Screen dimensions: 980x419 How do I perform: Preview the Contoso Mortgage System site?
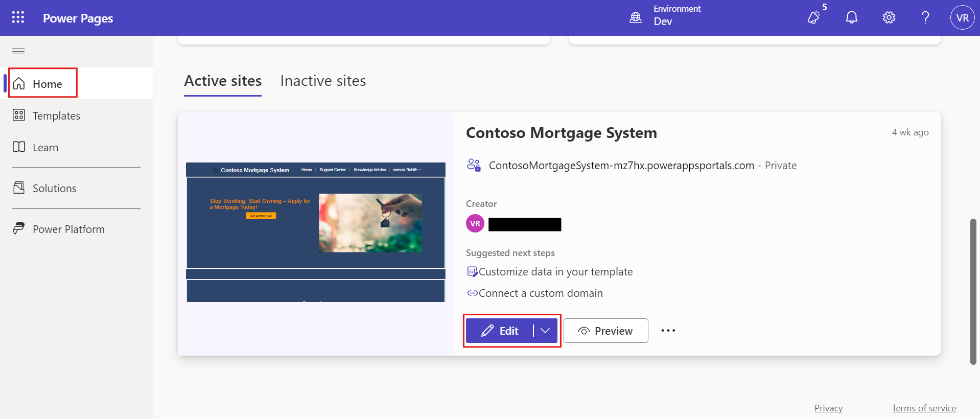[x=605, y=331]
